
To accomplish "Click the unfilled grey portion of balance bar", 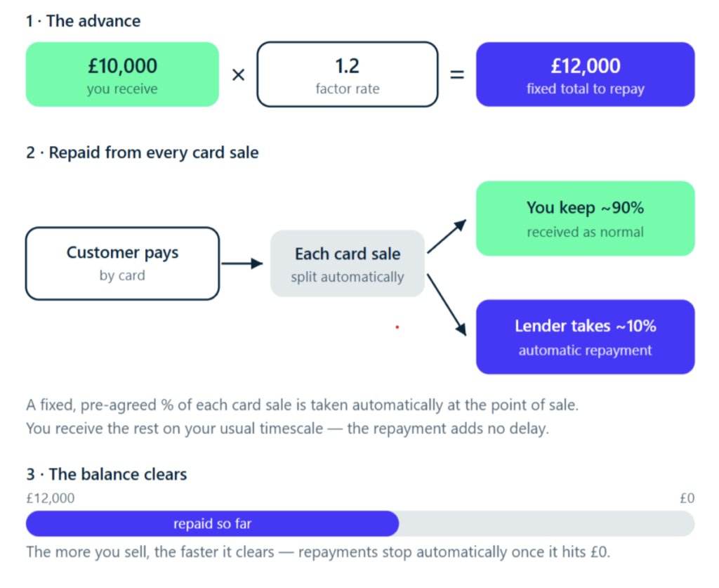I will (x=546, y=523).
